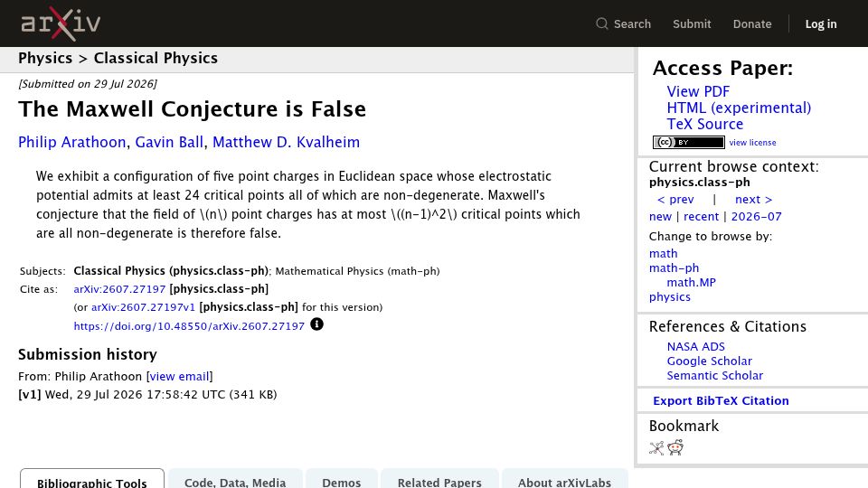Open the Submit page in the header
This screenshot has height=488, width=868.
point(692,23)
